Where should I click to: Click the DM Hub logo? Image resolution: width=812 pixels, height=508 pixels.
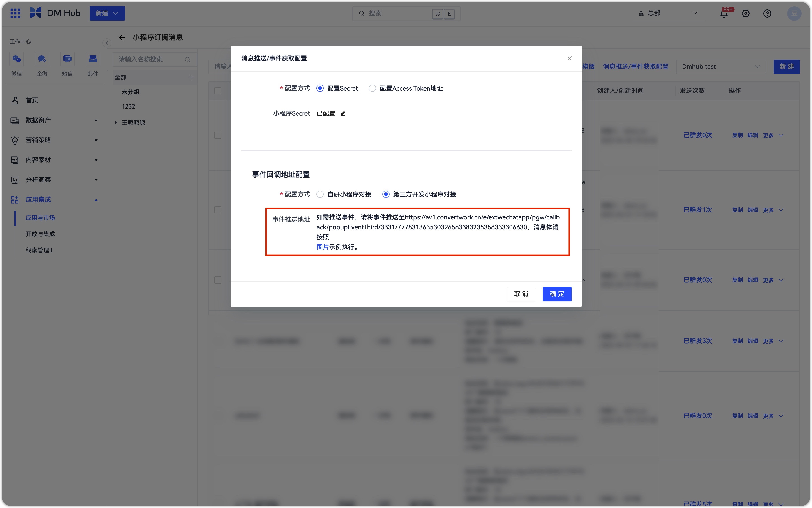click(x=55, y=13)
